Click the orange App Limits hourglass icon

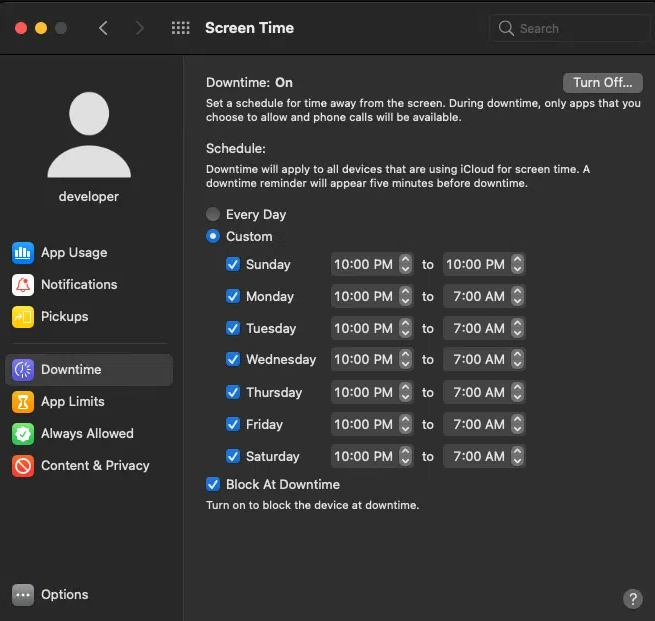[23, 402]
